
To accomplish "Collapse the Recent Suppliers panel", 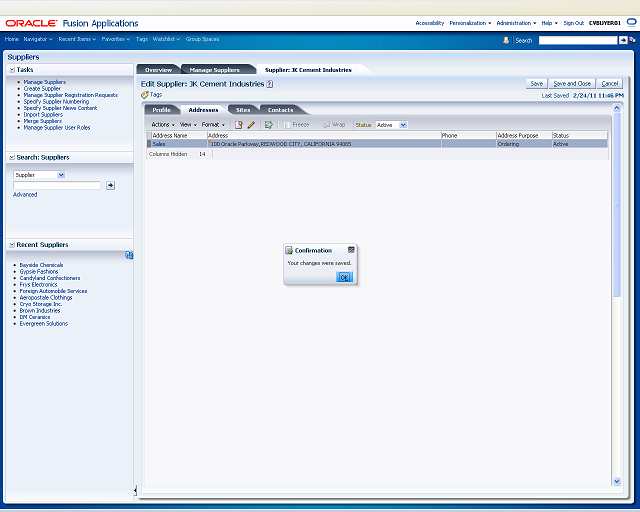I will coord(12,245).
